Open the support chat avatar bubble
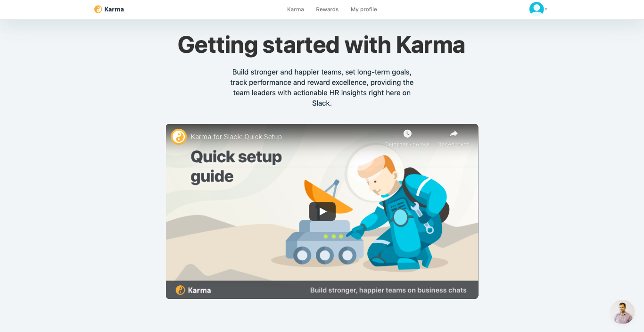Viewport: 644px width, 332px height. [622, 312]
